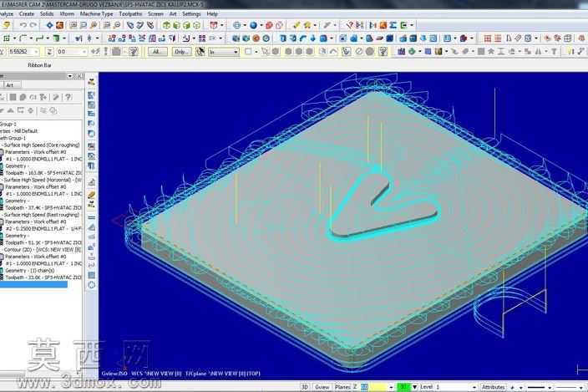Viewport: 588px width, 392px height.
Task: Open the Level dropdown in status bar
Action: (474, 387)
